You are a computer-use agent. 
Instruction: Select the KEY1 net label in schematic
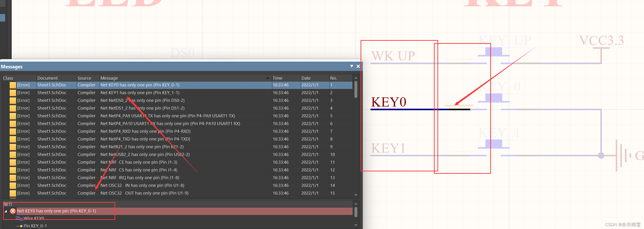coord(388,148)
